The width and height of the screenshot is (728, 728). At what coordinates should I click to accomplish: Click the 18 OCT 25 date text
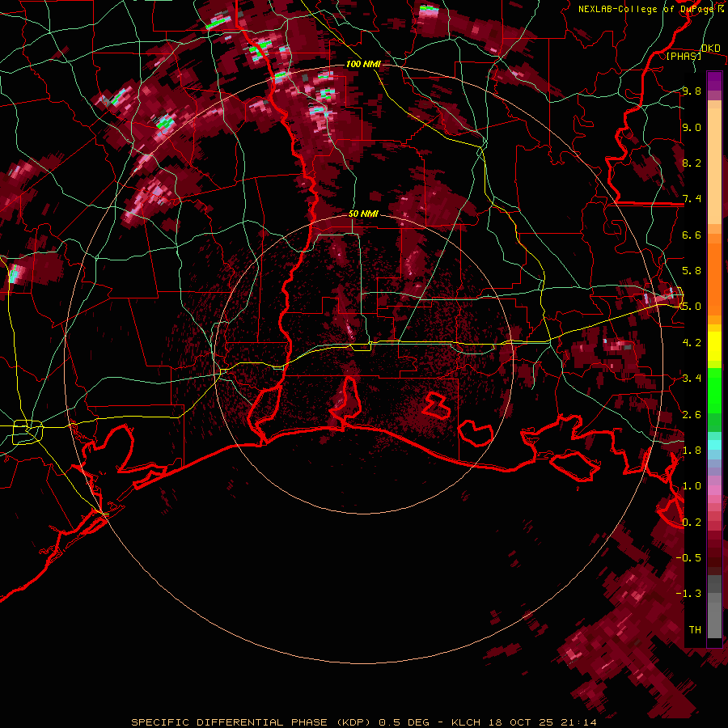coord(522,722)
